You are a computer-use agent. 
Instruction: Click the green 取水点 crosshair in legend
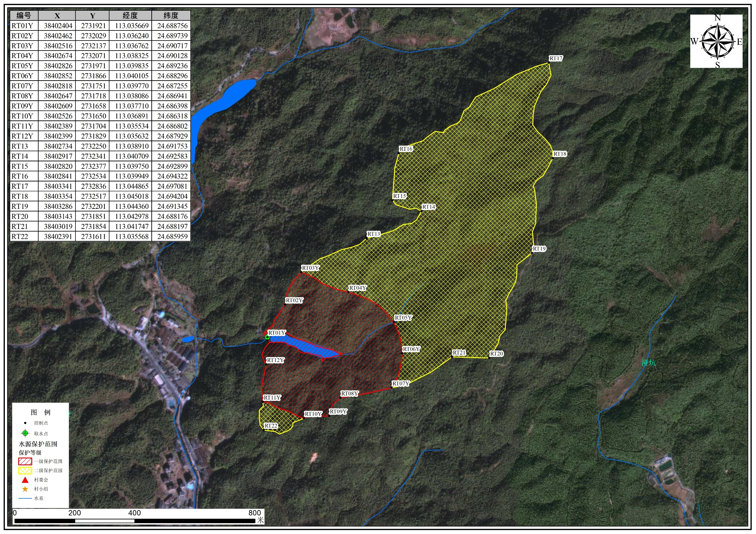(x=25, y=433)
